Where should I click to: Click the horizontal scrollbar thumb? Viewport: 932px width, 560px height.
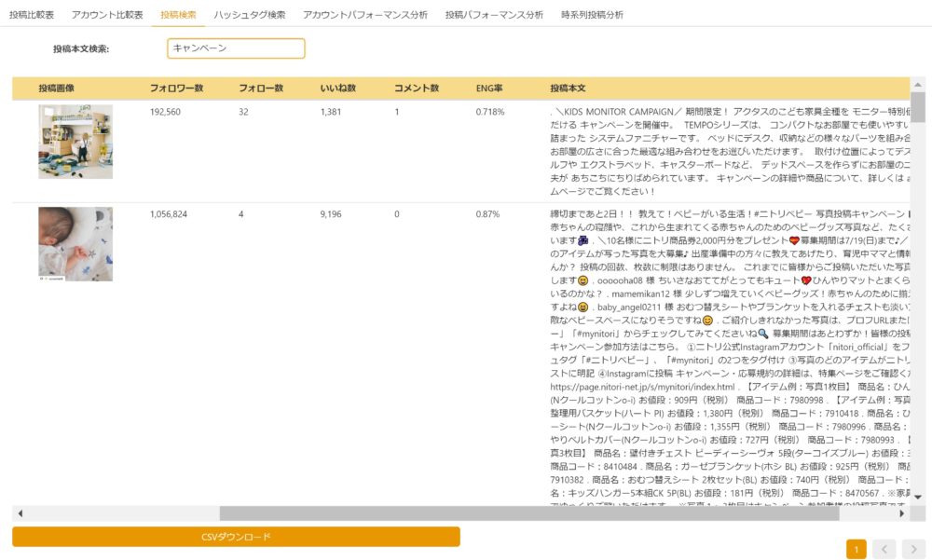[x=529, y=513]
